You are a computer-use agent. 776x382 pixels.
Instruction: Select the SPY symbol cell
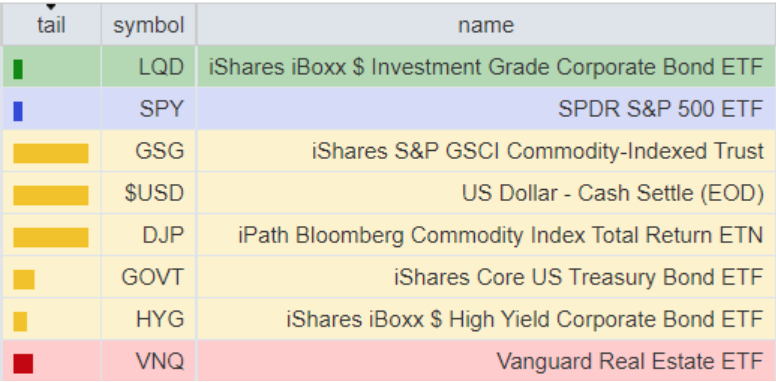148,109
